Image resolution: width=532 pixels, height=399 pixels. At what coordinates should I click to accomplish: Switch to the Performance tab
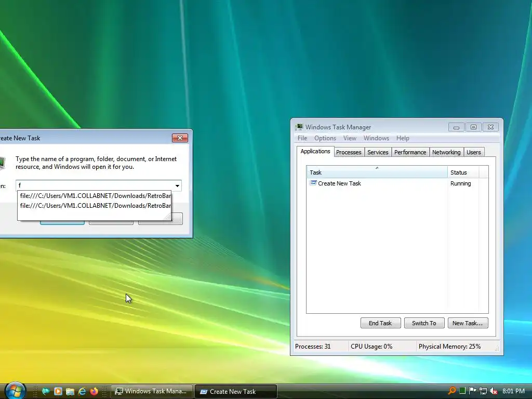pyautogui.click(x=410, y=152)
